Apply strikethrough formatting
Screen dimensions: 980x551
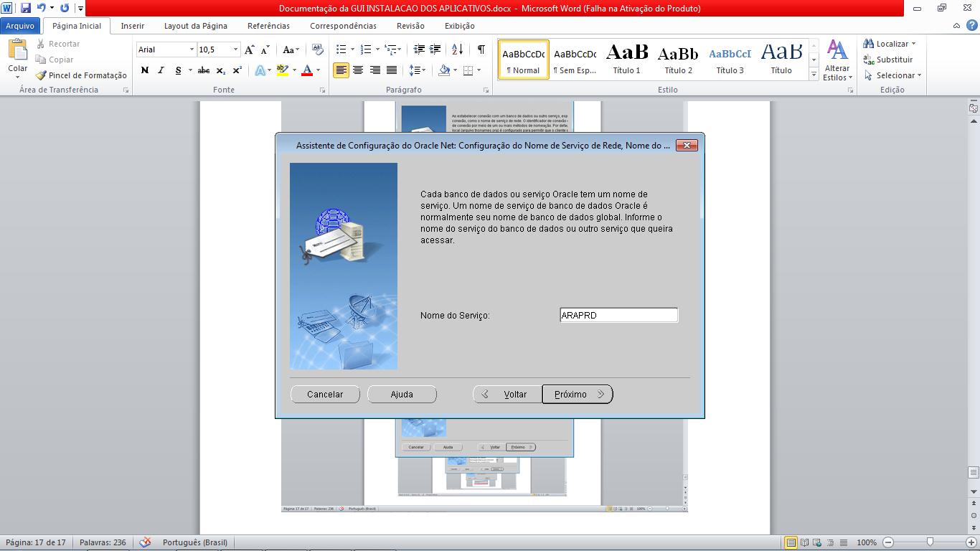[x=204, y=70]
